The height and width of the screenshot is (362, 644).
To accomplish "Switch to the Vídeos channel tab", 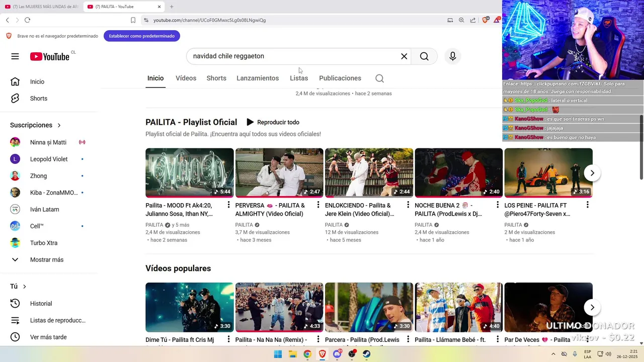I will click(x=186, y=78).
